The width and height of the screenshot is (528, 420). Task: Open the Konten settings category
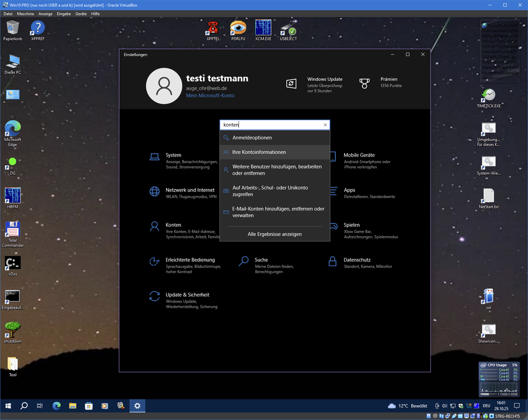click(184, 230)
